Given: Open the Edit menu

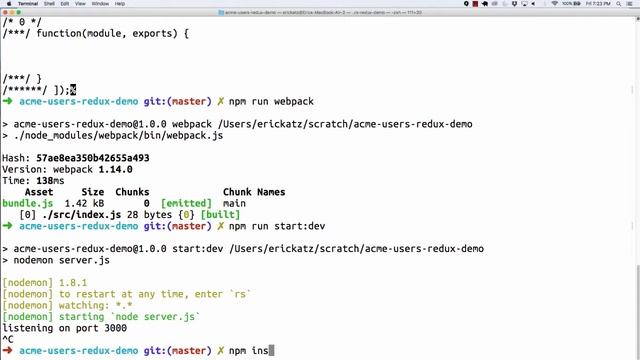Looking at the screenshot, I should point(65,4).
